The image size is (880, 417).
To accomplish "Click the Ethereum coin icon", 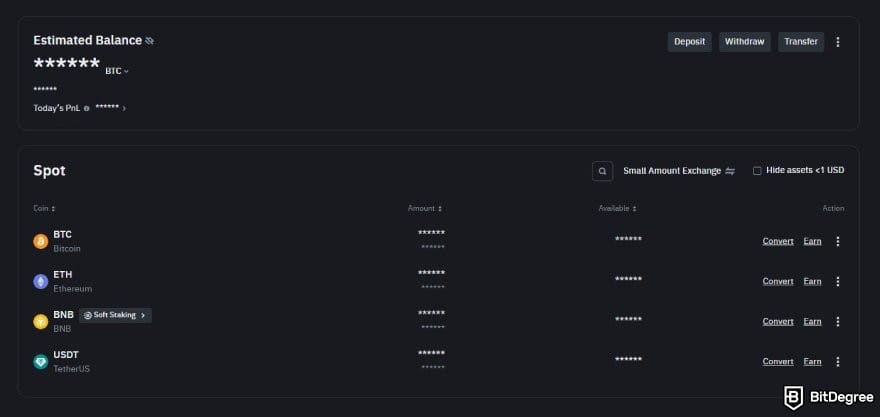I will pyautogui.click(x=40, y=281).
